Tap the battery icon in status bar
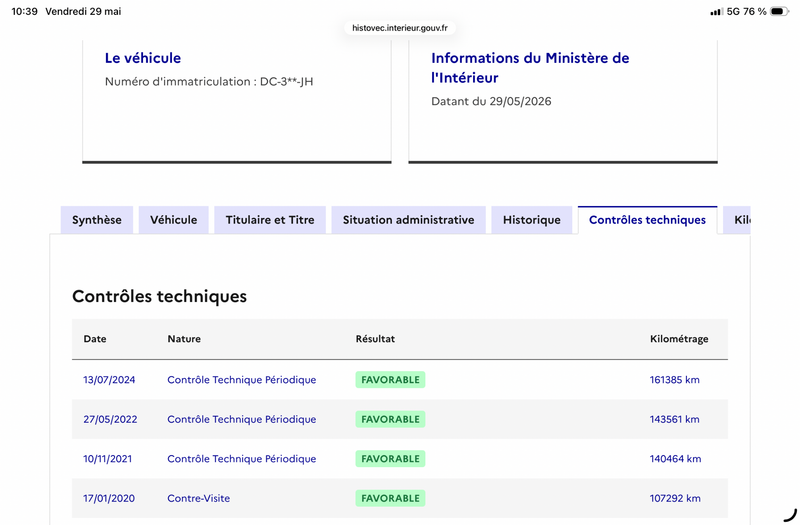This screenshot has height=525, width=800. [x=780, y=11]
